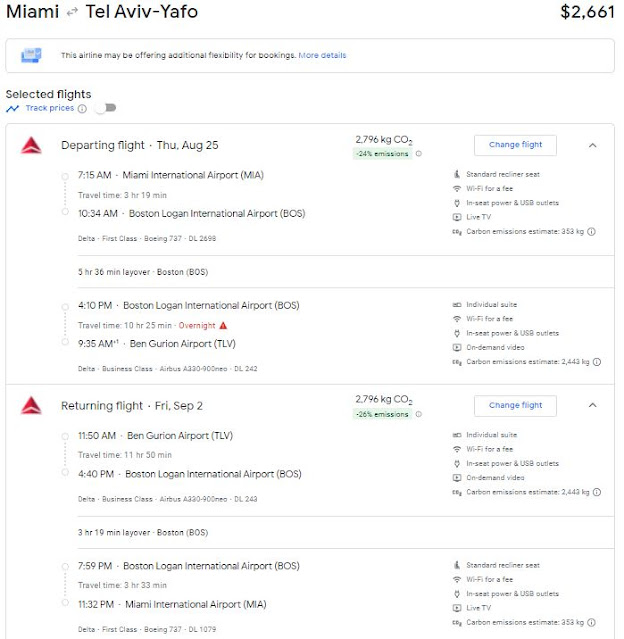Click On-demand video icon for DL 243 leg

point(457,478)
